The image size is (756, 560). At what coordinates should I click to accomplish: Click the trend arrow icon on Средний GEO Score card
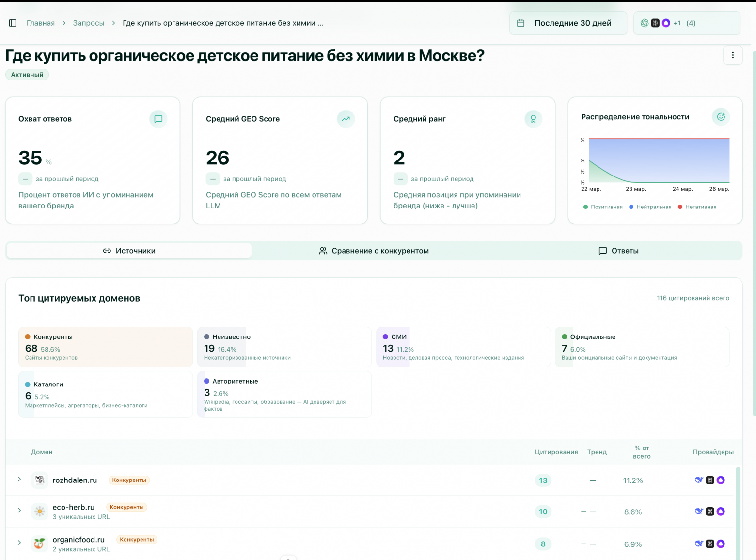pos(346,119)
